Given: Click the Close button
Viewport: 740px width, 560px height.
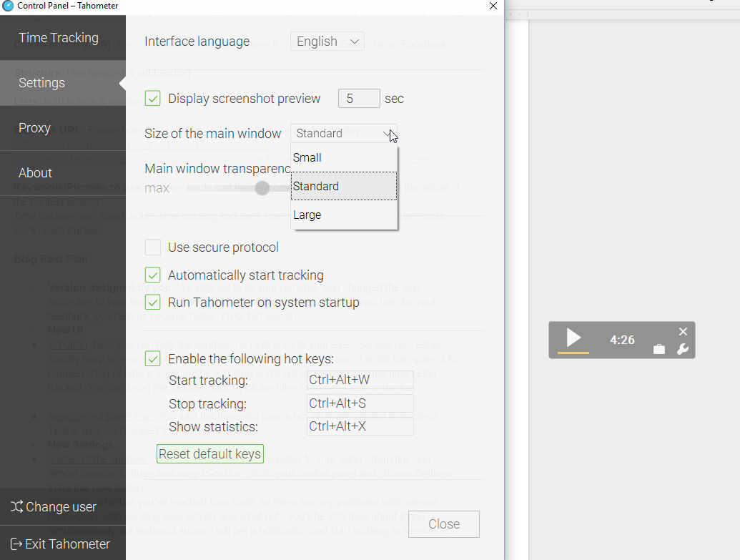Looking at the screenshot, I should (x=443, y=524).
